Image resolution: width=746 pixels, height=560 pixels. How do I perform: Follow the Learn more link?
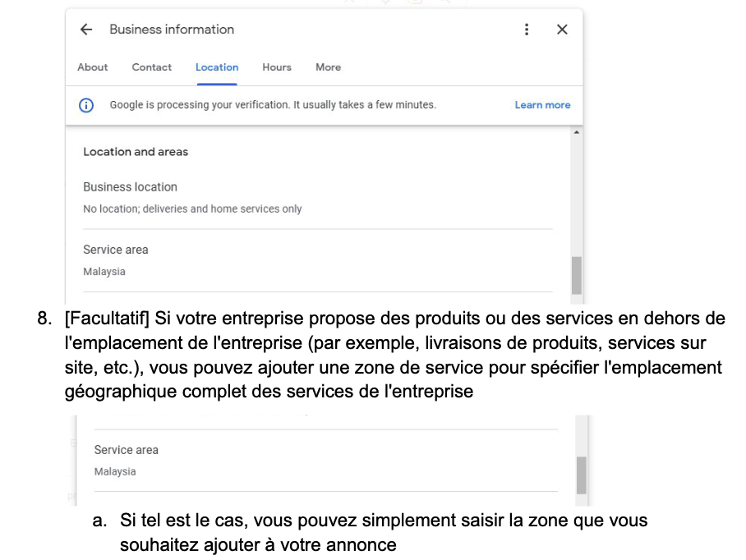(542, 105)
